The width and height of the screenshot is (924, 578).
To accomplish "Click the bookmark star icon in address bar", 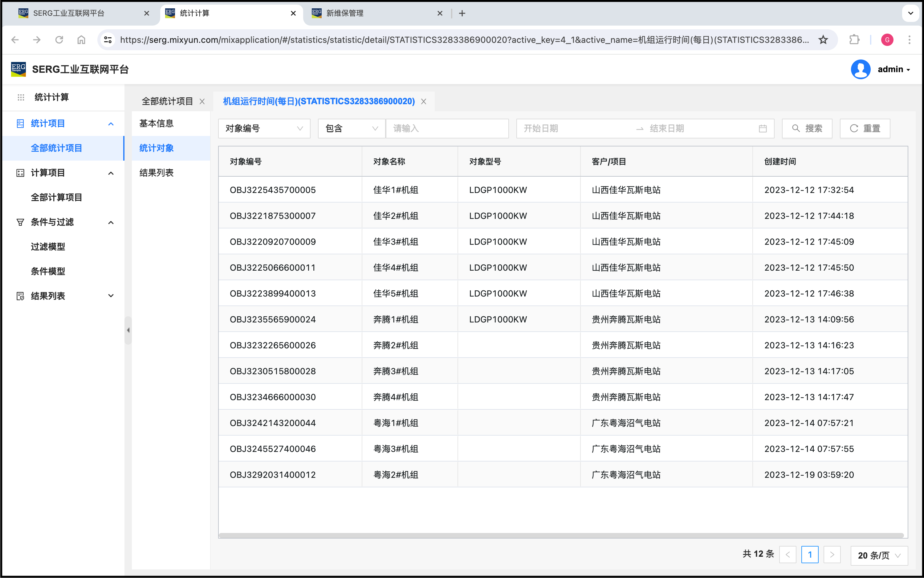I will click(823, 40).
